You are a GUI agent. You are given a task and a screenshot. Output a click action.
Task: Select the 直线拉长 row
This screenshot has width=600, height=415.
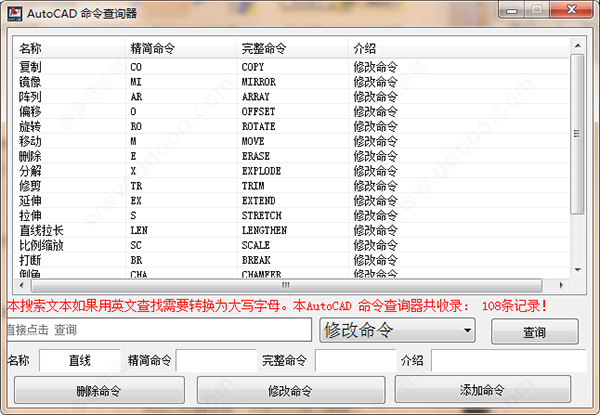click(291, 231)
